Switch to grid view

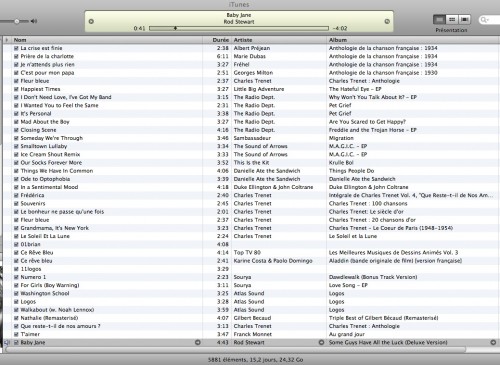point(452,20)
